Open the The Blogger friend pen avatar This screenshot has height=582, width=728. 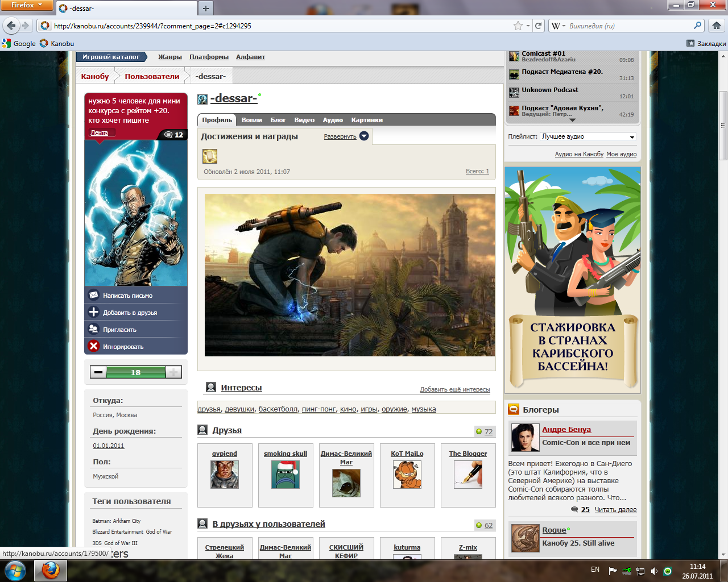[x=468, y=474]
